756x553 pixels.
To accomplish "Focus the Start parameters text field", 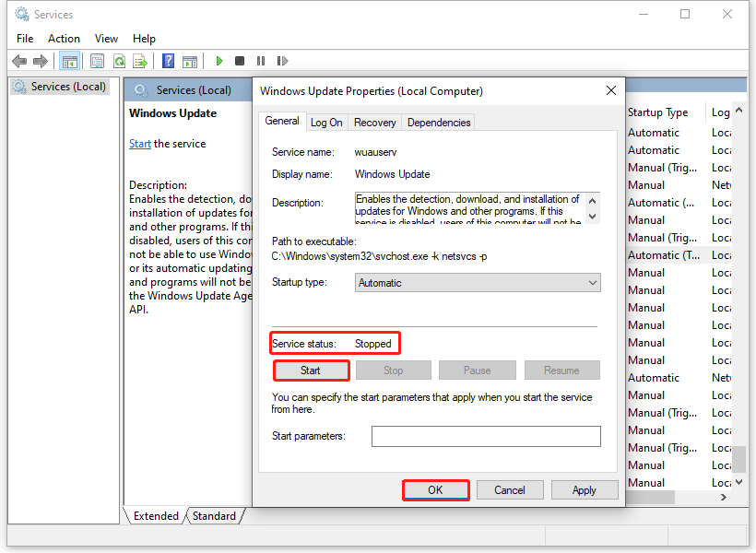I will [486, 436].
